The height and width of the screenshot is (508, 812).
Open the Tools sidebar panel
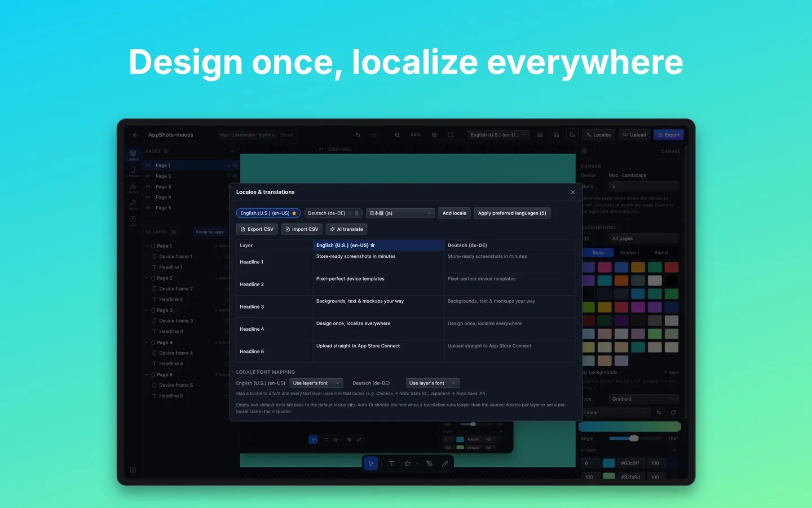133,204
